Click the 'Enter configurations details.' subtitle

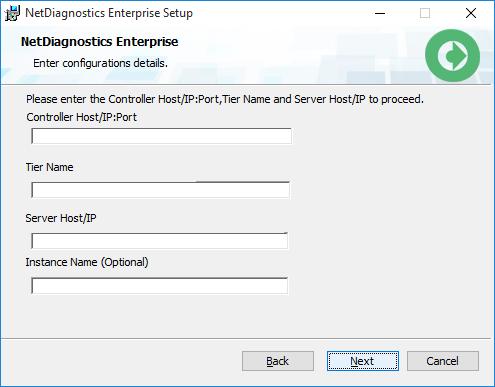100,63
